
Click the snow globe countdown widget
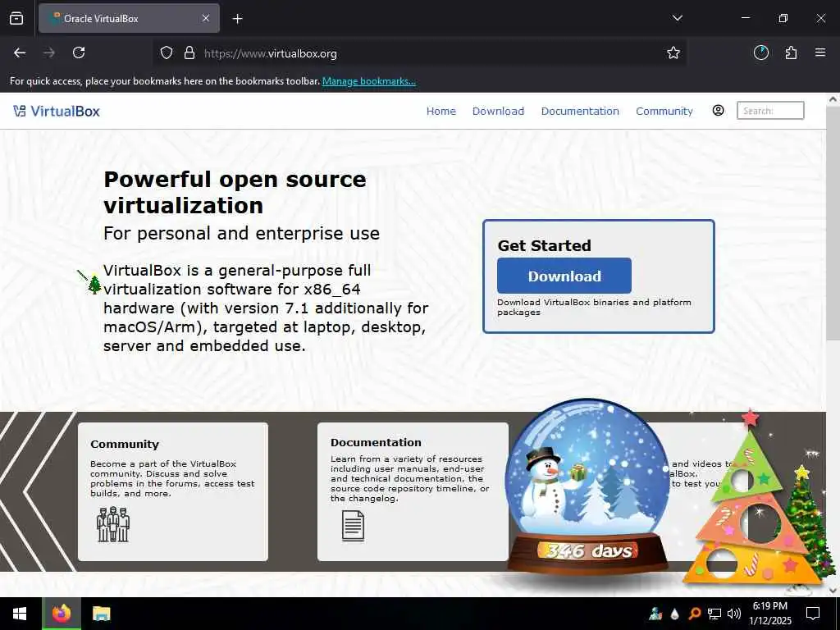[x=587, y=487]
